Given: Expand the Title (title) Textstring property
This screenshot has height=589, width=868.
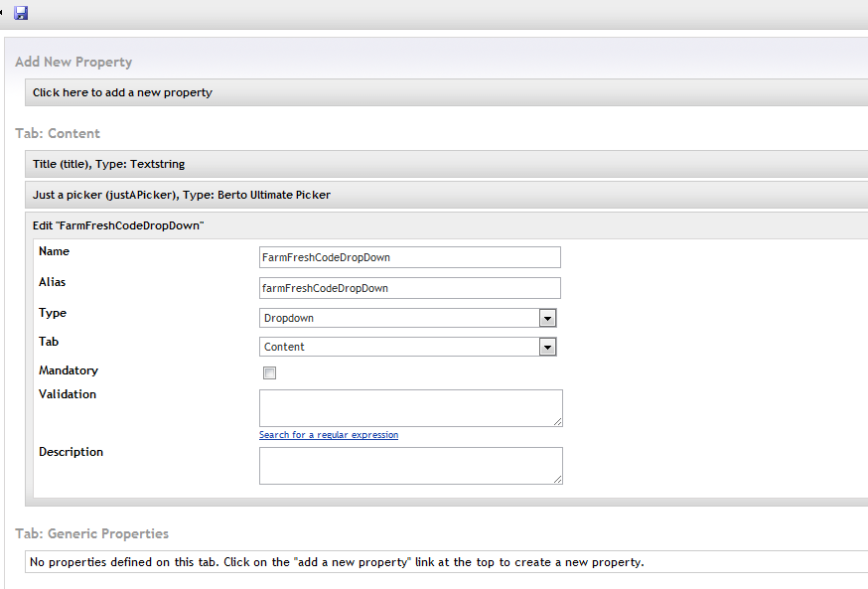Looking at the screenshot, I should tap(109, 164).
